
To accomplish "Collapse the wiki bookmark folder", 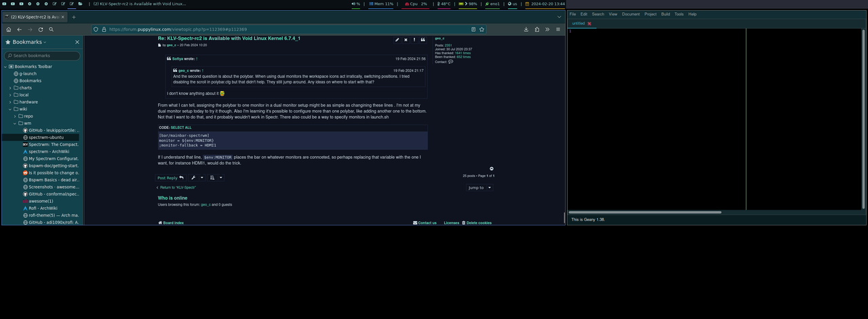I will pos(10,109).
